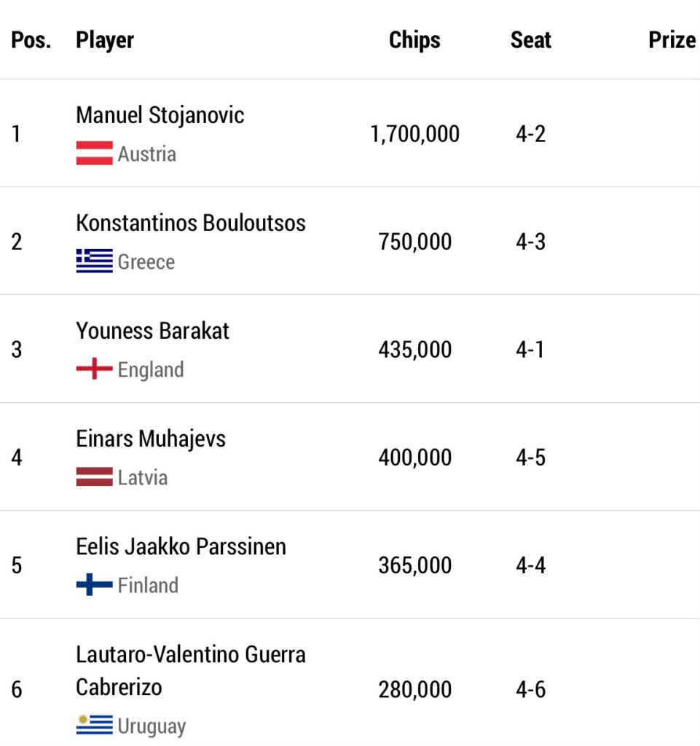The height and width of the screenshot is (746, 700).
Task: Click the Pos. column header
Action: coord(31,40)
